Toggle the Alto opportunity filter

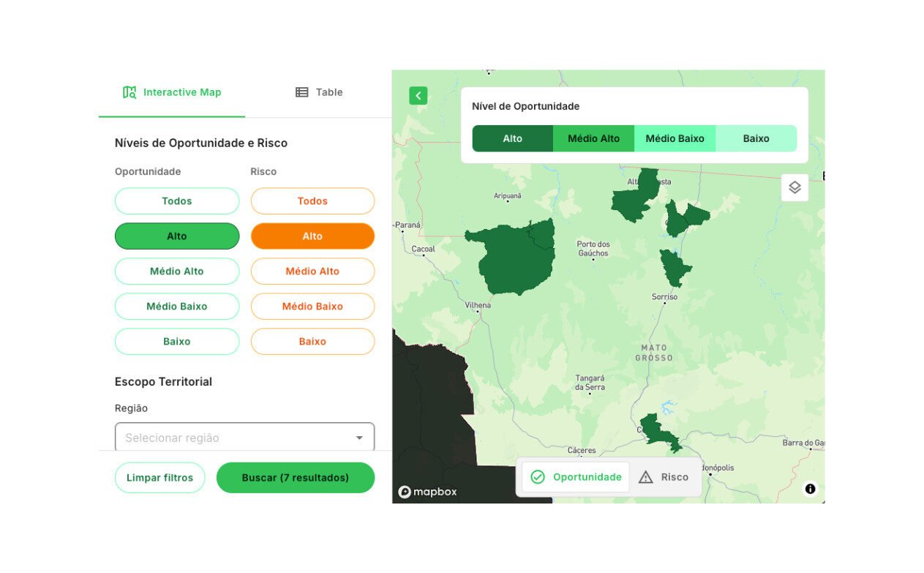[x=177, y=236]
